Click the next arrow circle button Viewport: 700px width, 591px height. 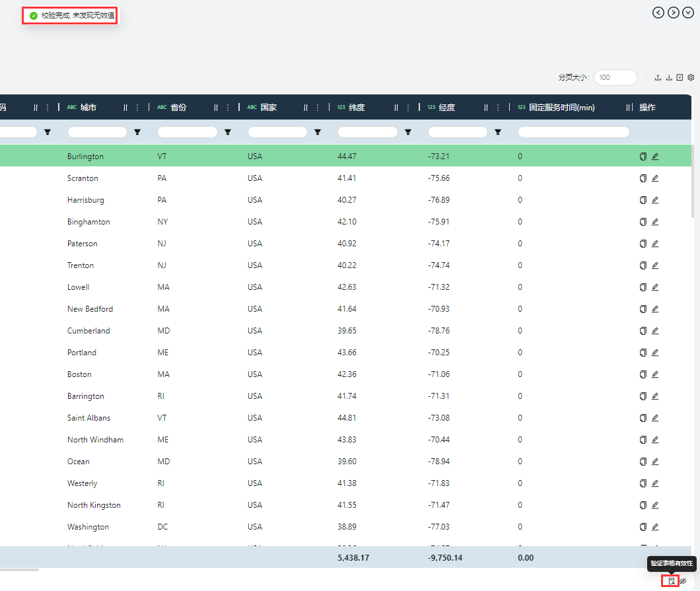[x=673, y=13]
